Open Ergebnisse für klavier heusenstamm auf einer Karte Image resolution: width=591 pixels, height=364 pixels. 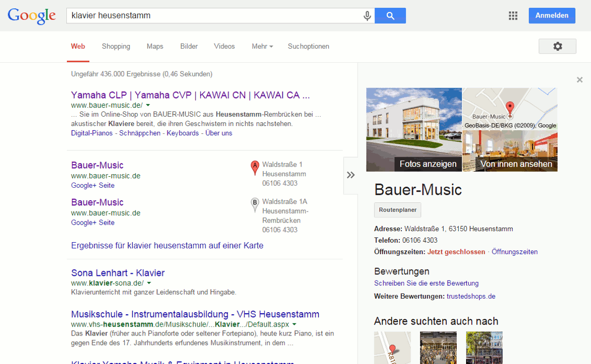coord(167,246)
